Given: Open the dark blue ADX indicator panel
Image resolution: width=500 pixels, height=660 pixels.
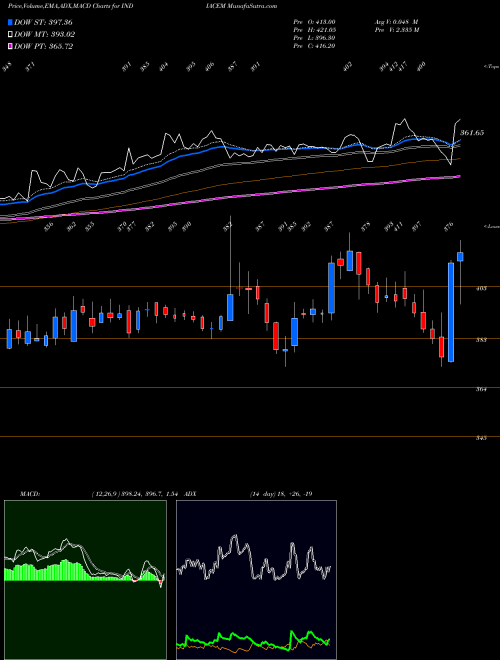Looking at the screenshot, I should [x=256, y=580].
